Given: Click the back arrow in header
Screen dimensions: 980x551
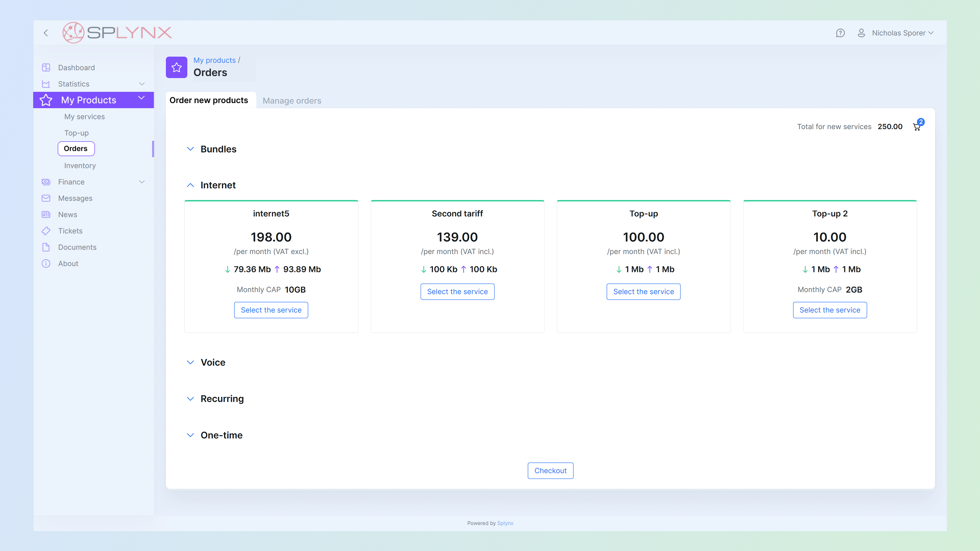Looking at the screenshot, I should 46,33.
